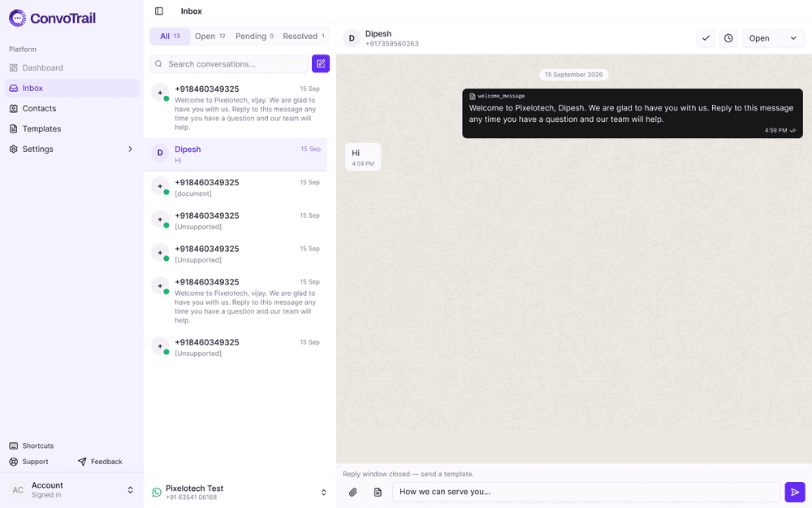The image size is (812, 508).
Task: Click the 'Hi' incoming message
Action: [x=363, y=157]
